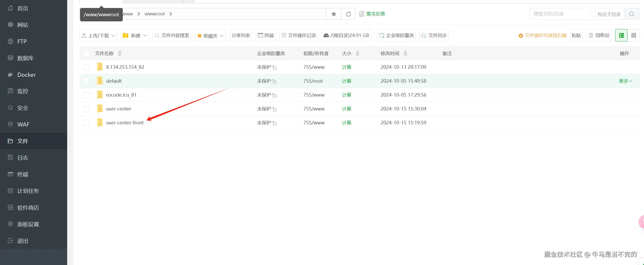Open File operation records (文件操作记录)

(299, 35)
